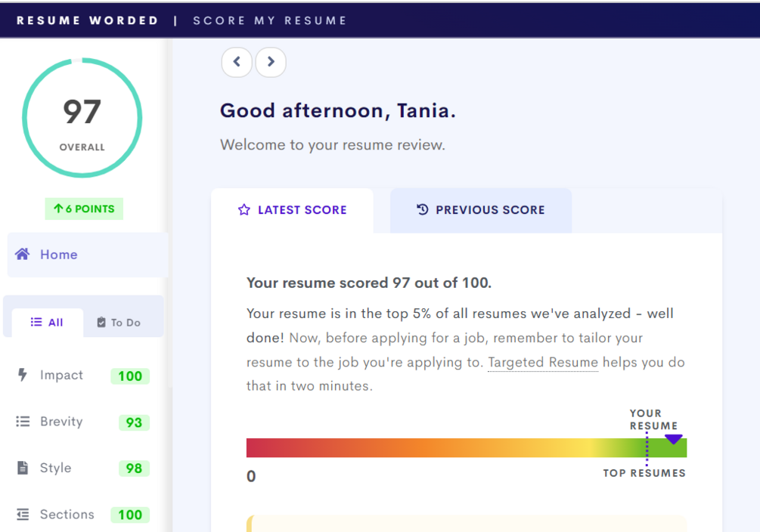760x532 pixels.
Task: Click the history icon on Previous Score
Action: 423,209
